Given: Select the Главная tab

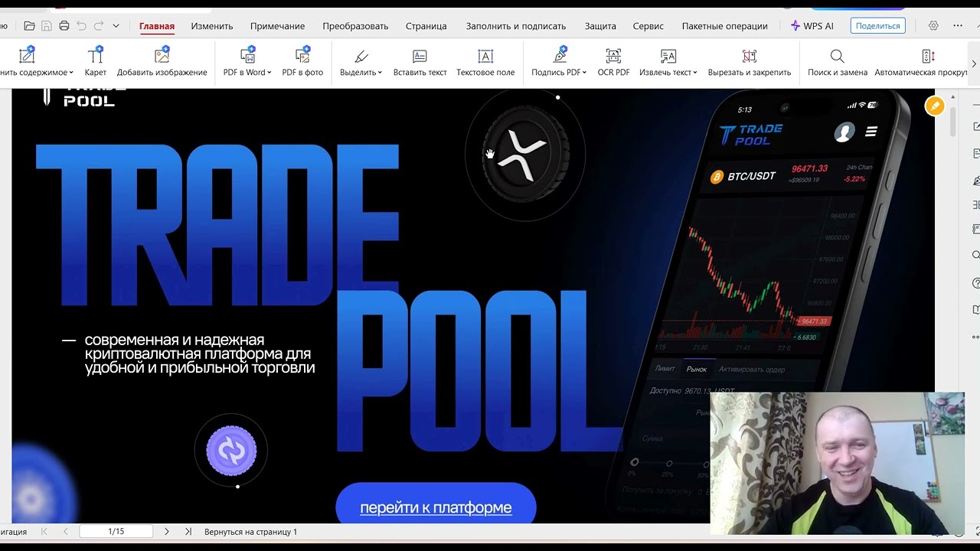Looking at the screenshot, I should coord(157,26).
